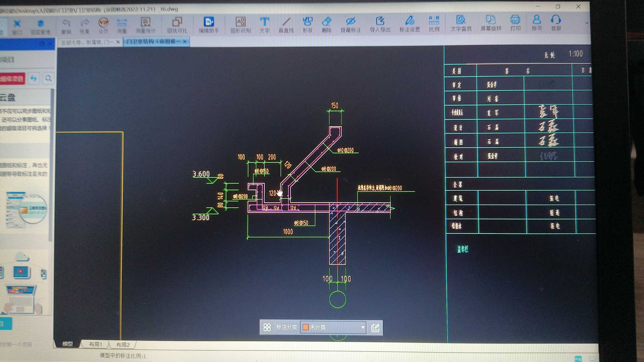Switch to 模型 model tab
This screenshot has height=362, width=644.
pyautogui.click(x=67, y=344)
